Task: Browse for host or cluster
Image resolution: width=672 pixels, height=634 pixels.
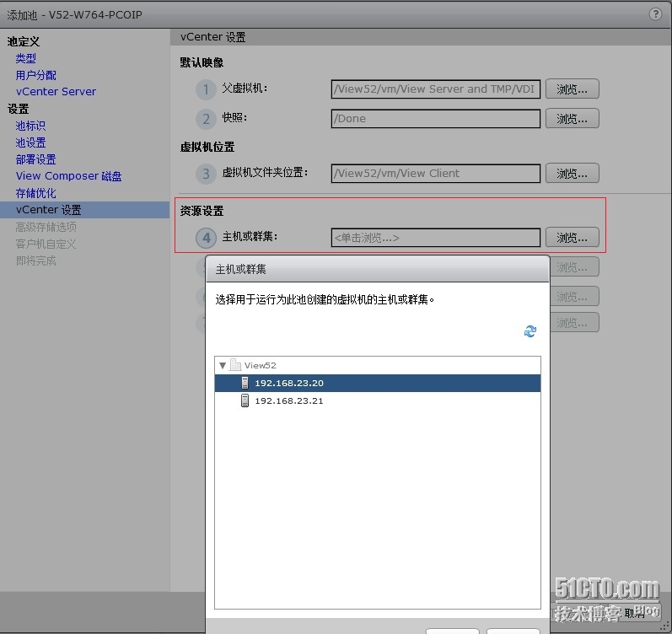Action: (x=573, y=238)
